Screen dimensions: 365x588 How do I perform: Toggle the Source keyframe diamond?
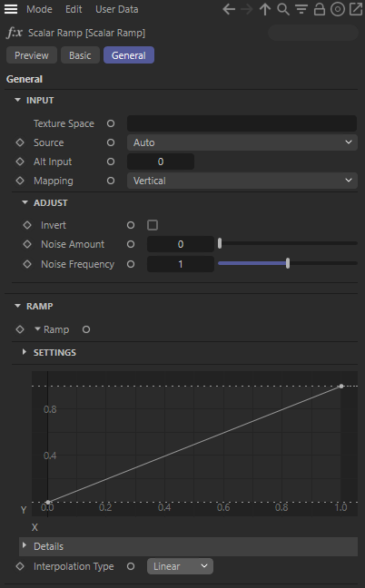[20, 142]
